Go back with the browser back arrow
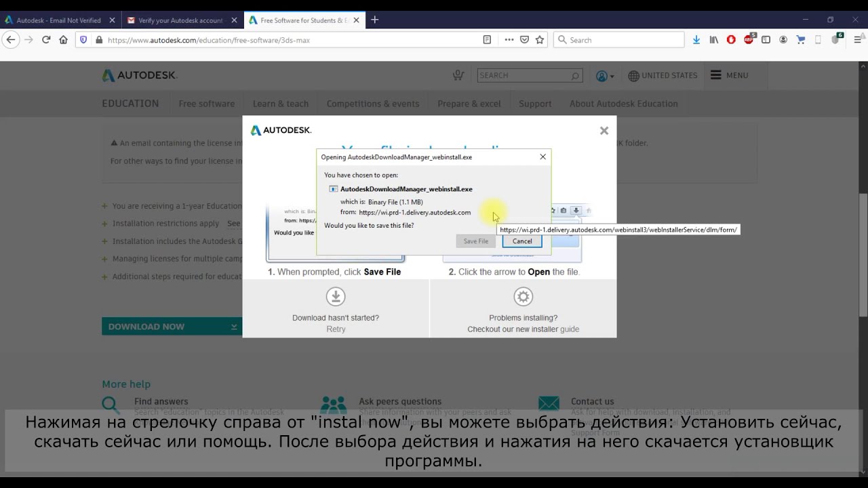This screenshot has width=868, height=488. (x=10, y=40)
